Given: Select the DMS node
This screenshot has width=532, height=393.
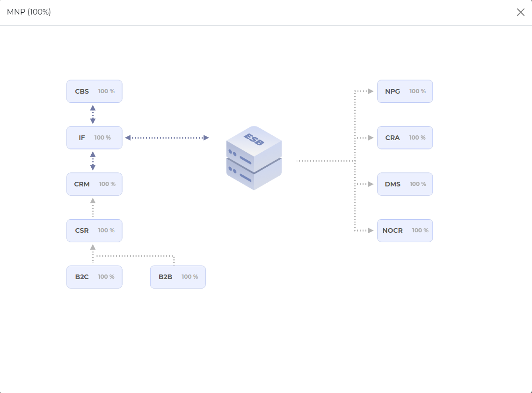Looking at the screenshot, I should coord(405,184).
